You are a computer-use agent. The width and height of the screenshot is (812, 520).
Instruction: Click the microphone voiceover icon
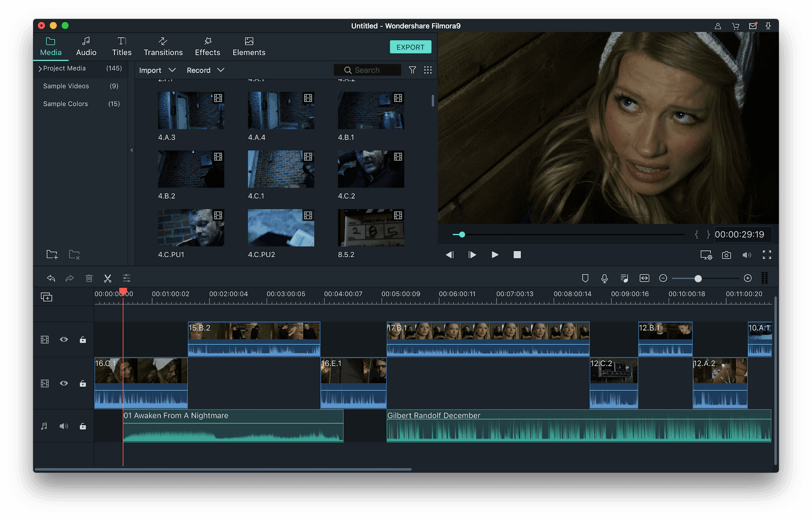(x=604, y=278)
